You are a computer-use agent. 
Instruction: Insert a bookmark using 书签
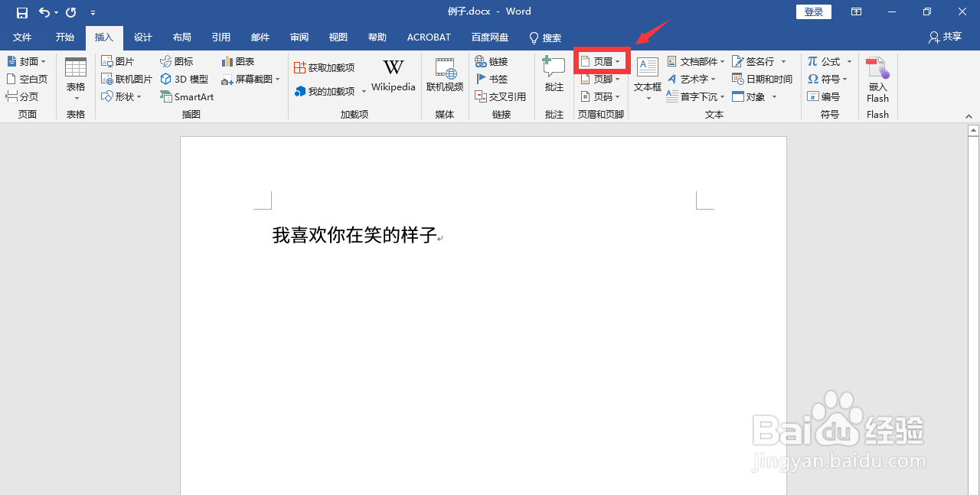pyautogui.click(x=494, y=79)
